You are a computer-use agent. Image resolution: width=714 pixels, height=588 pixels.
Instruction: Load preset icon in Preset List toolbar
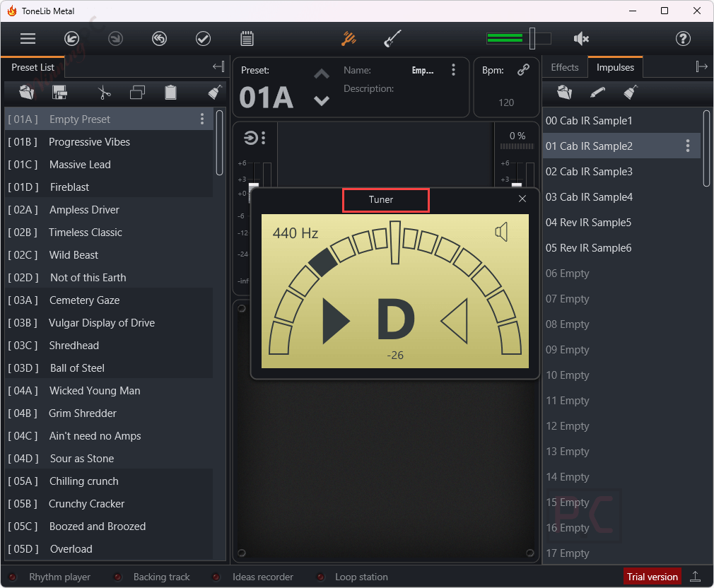(26, 93)
